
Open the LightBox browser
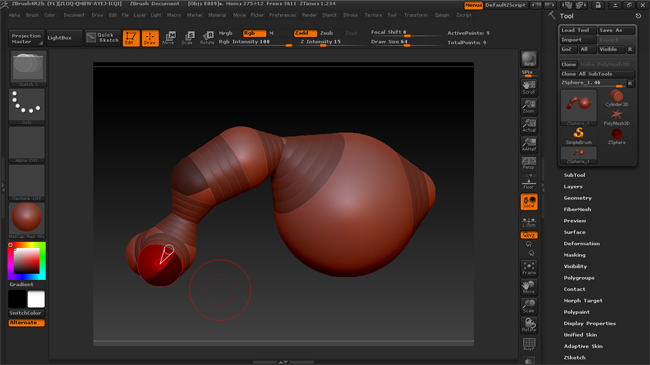coord(64,38)
